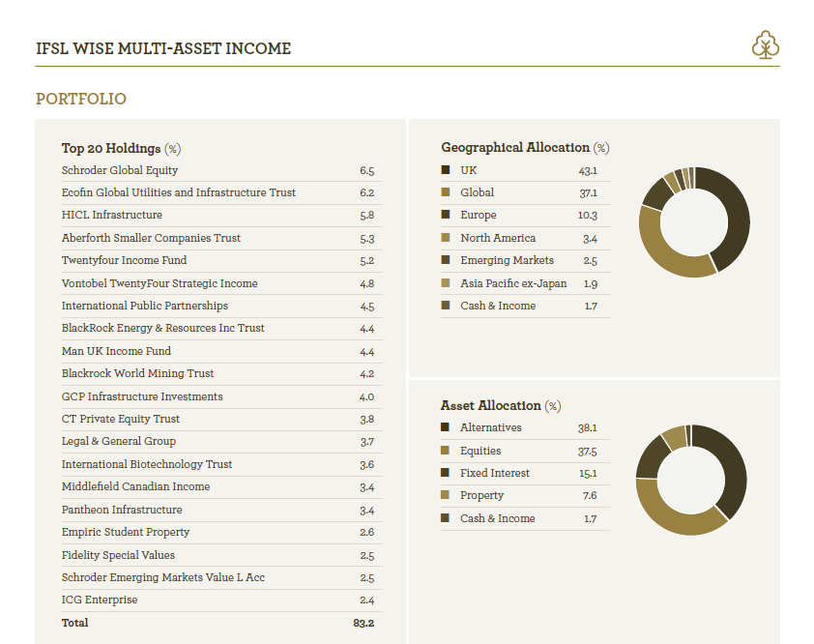Select the ICG Enterprise row
The height and width of the screenshot is (644, 814).
[x=221, y=600]
